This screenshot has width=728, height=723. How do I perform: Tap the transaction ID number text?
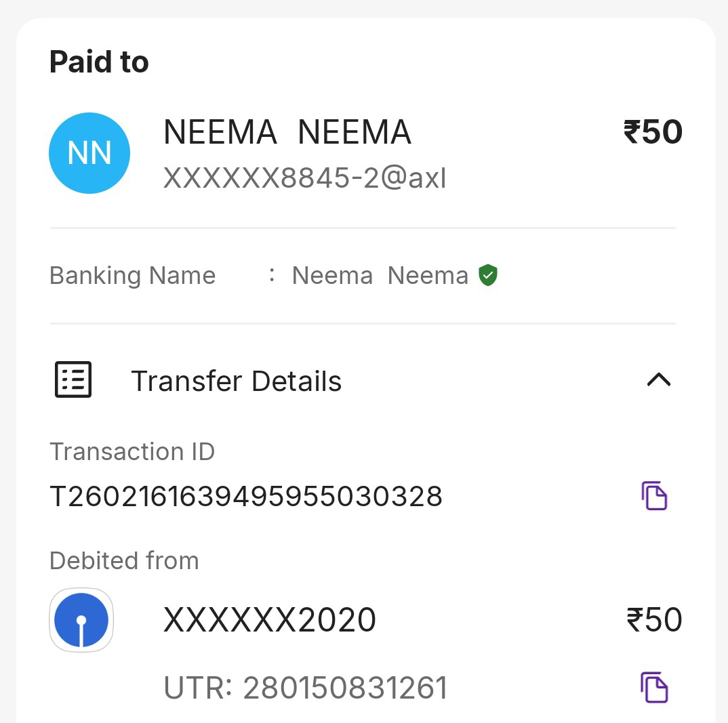[246, 497]
